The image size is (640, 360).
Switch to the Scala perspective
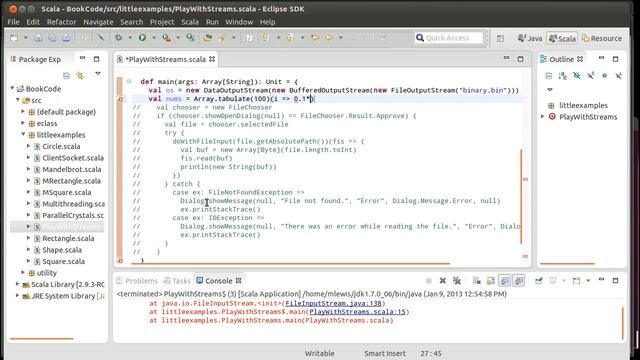[562, 38]
